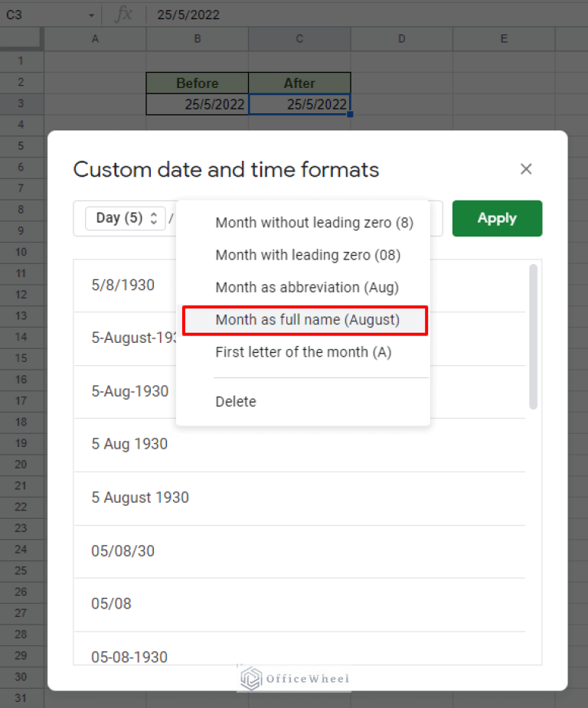Expand the cell reference box options

pos(91,15)
